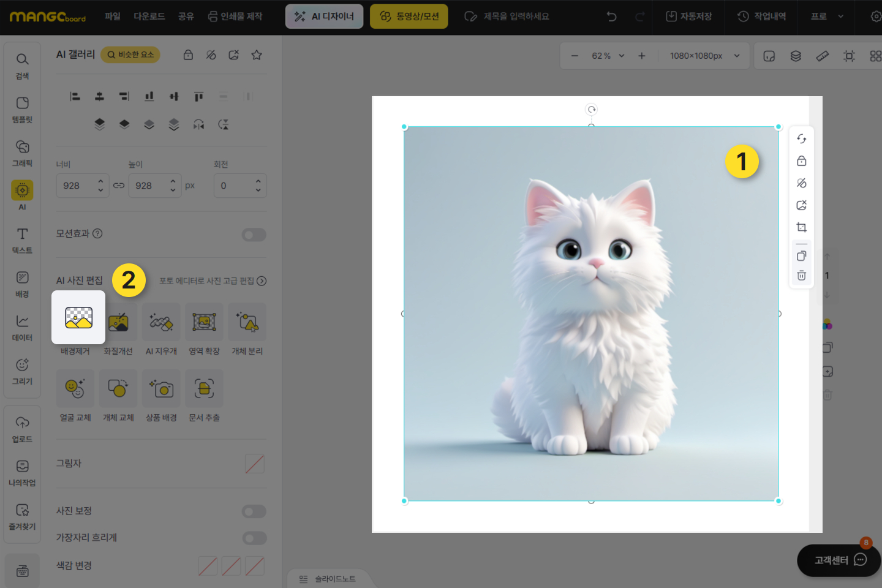The image size is (882, 588).
Task: Open the 문서 추출 document extract tool
Action: (x=204, y=389)
